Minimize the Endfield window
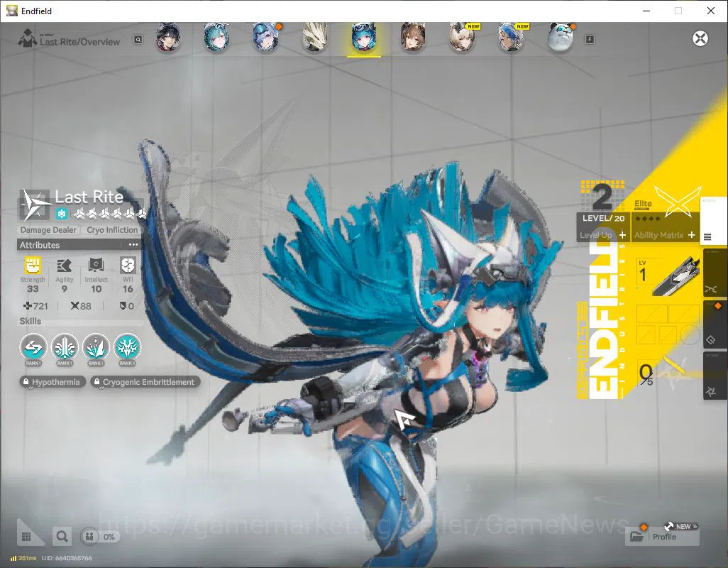Screen dimensions: 728x568 click(x=646, y=11)
